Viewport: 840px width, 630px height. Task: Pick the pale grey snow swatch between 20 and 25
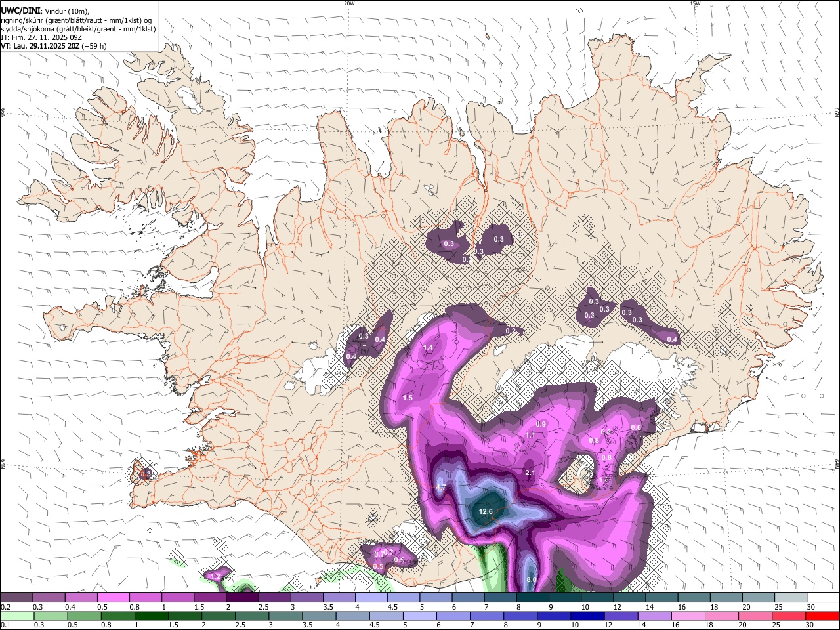coord(759,598)
